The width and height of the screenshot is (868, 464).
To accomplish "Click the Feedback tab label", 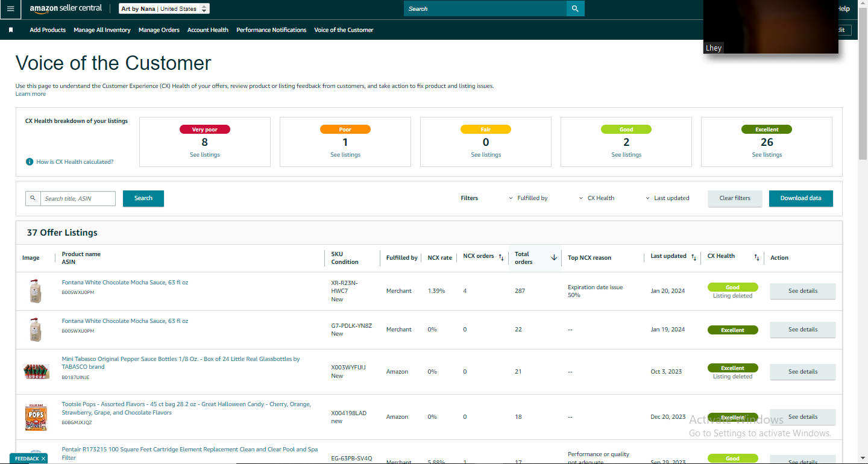I will [x=27, y=459].
